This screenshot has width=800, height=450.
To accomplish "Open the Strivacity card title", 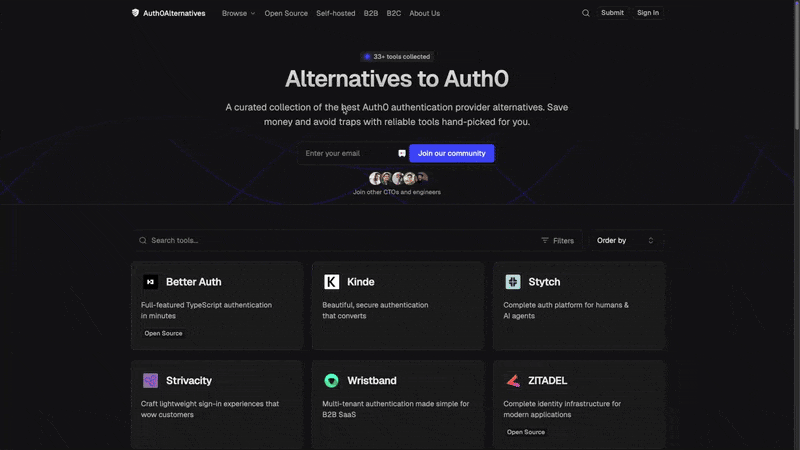I will (189, 381).
